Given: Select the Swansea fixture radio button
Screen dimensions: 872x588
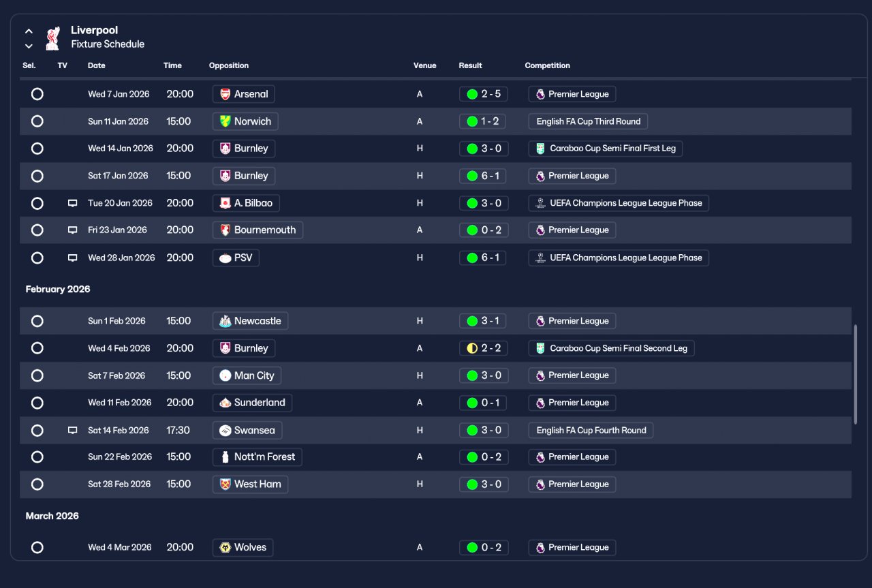Looking at the screenshot, I should [37, 431].
